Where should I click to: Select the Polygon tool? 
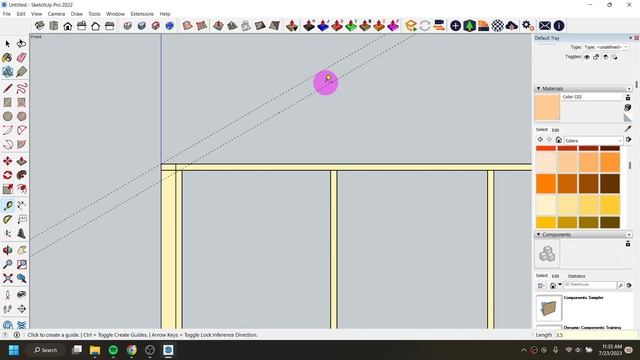[x=22, y=116]
